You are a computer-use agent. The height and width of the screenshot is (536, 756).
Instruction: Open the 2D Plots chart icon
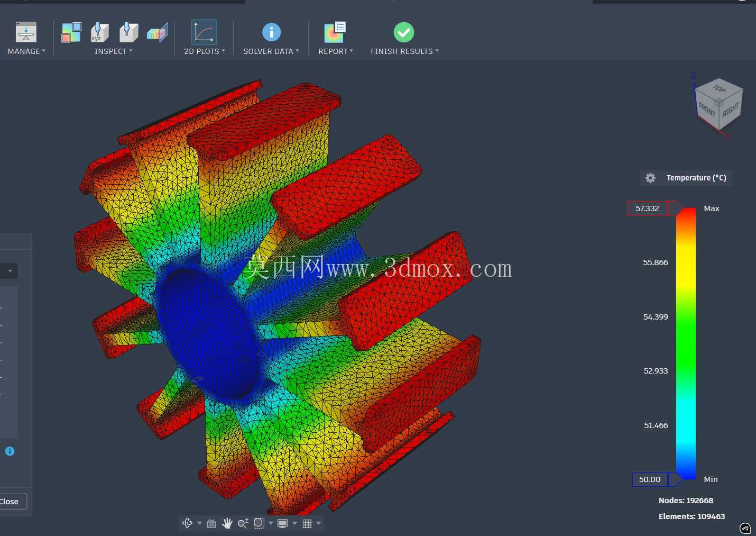click(x=204, y=32)
